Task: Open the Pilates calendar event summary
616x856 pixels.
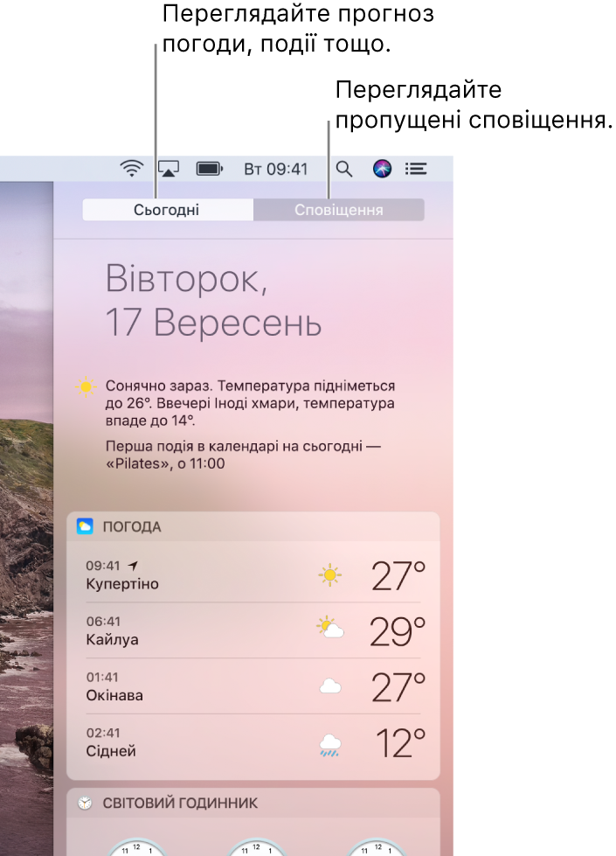Action: tap(243, 455)
